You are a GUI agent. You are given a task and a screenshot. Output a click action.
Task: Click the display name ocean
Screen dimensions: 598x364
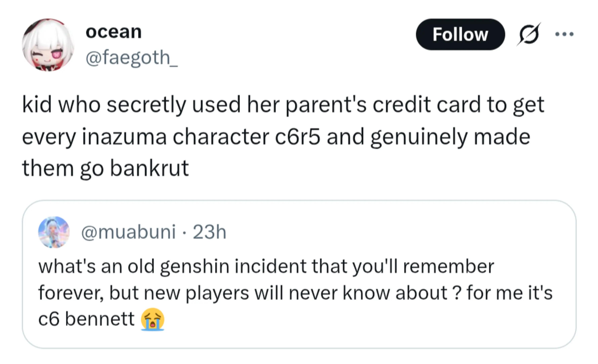(114, 32)
